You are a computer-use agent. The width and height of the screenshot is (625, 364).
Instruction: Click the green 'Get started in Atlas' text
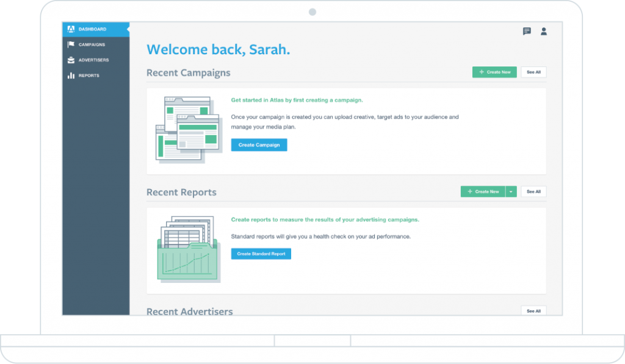[297, 100]
